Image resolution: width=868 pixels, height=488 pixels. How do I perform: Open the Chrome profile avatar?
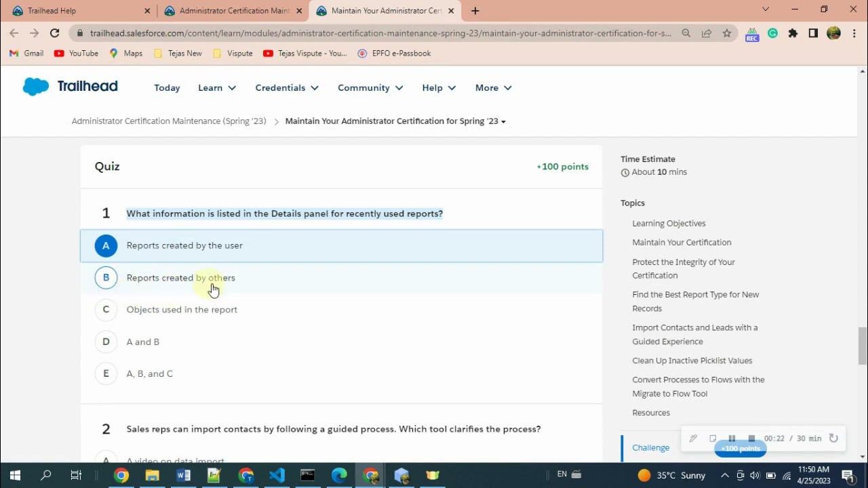coord(833,33)
